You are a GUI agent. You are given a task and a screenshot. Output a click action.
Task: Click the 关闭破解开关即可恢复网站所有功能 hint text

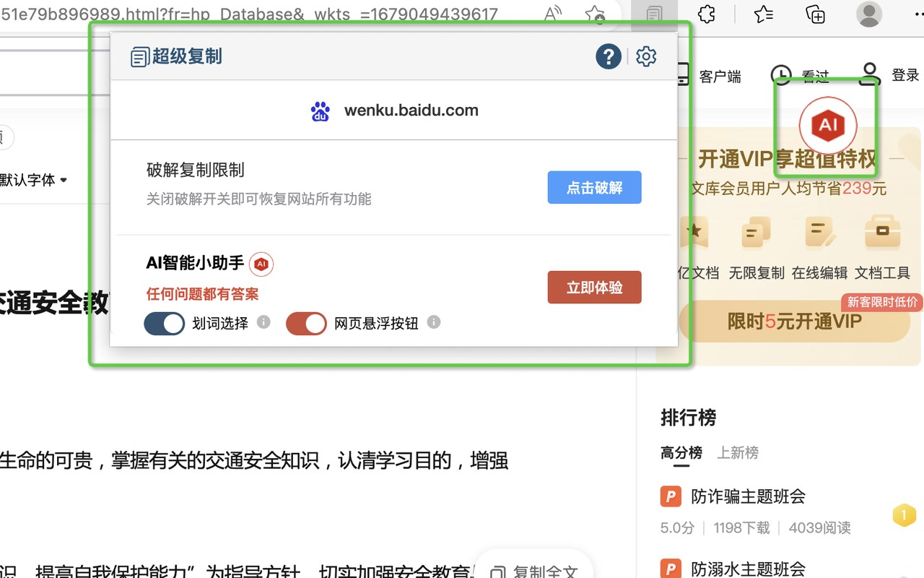tap(259, 199)
